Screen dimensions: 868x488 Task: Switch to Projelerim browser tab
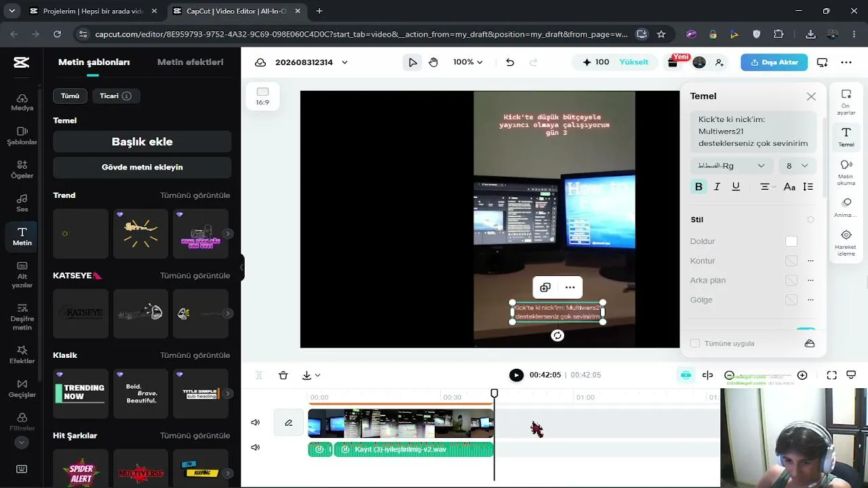(92, 11)
